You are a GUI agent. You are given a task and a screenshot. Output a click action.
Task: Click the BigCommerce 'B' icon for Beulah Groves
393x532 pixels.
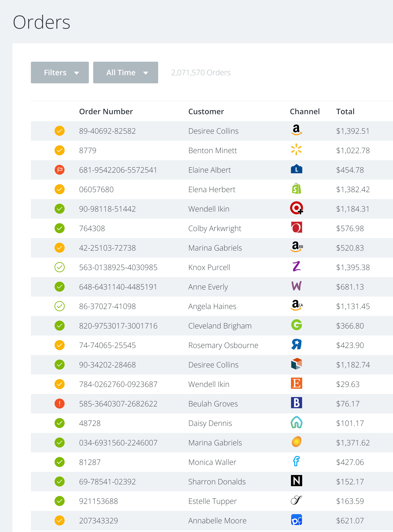point(296,403)
